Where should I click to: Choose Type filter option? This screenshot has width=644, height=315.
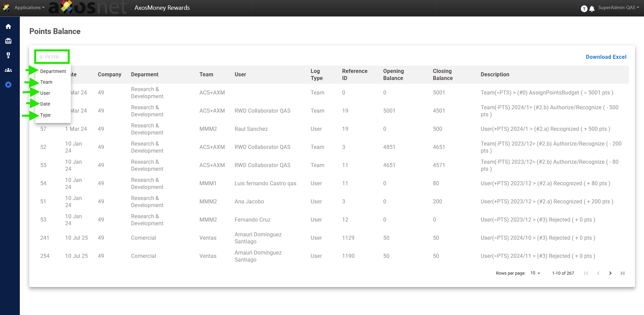pos(45,115)
